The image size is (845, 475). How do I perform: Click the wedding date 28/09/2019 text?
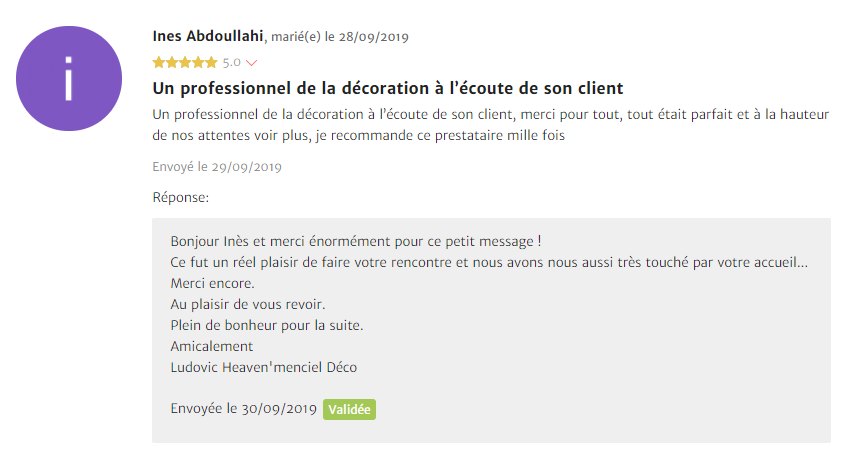click(373, 37)
